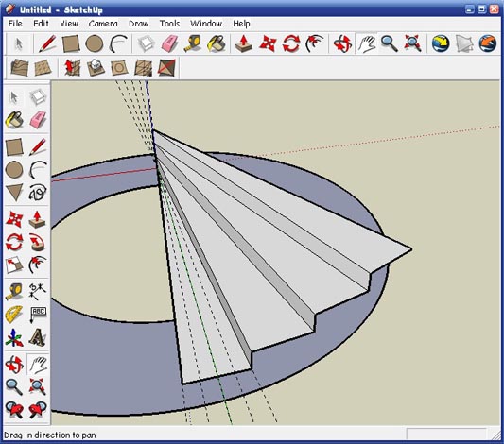The width and height of the screenshot is (504, 444).
Task: Select the Polygon tool in left palette
Action: tap(14, 193)
